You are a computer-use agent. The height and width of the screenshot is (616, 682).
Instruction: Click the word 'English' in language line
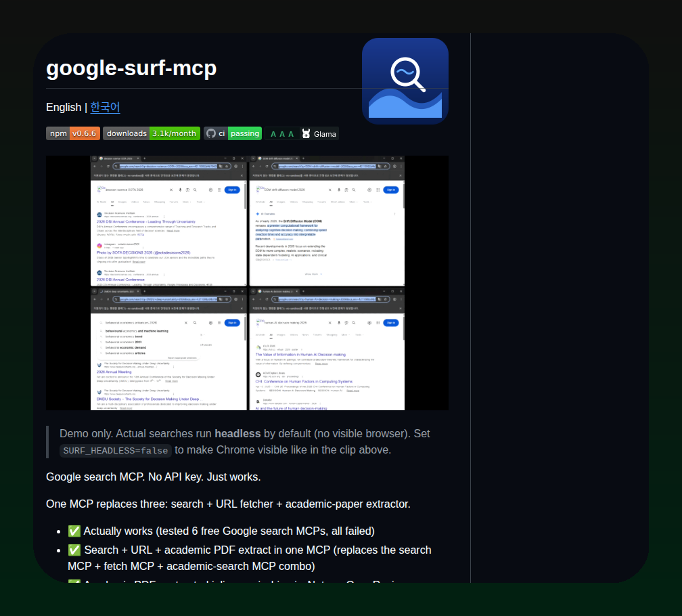tap(64, 107)
